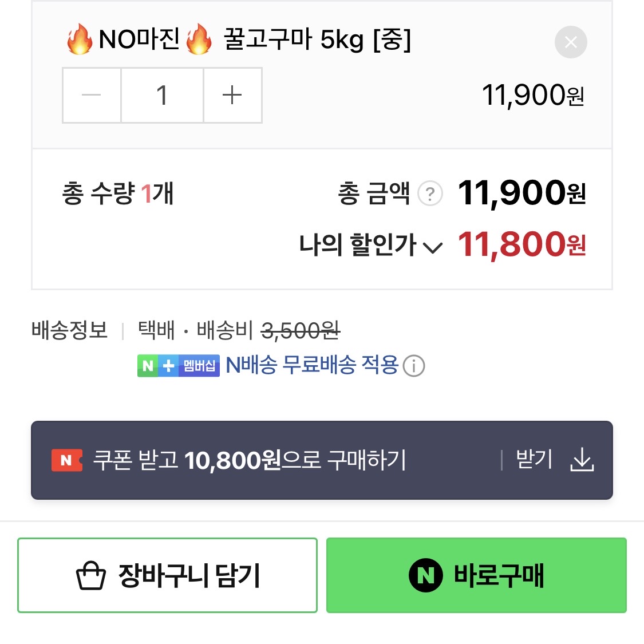Tap the red 11,800원 discounted price
Screen dimensions: 644x644
click(x=521, y=244)
